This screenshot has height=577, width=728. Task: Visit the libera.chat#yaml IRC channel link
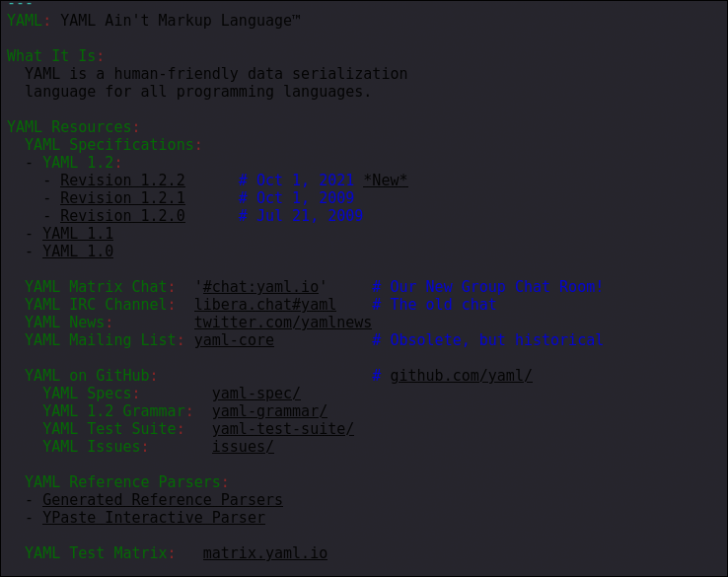click(265, 305)
